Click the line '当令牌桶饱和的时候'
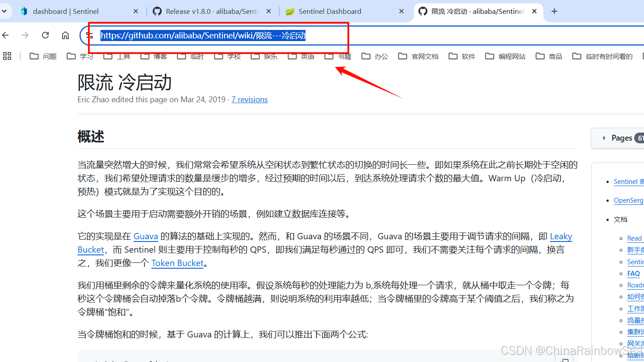Image resolution: width=644 pixels, height=362 pixels. tap(222, 334)
